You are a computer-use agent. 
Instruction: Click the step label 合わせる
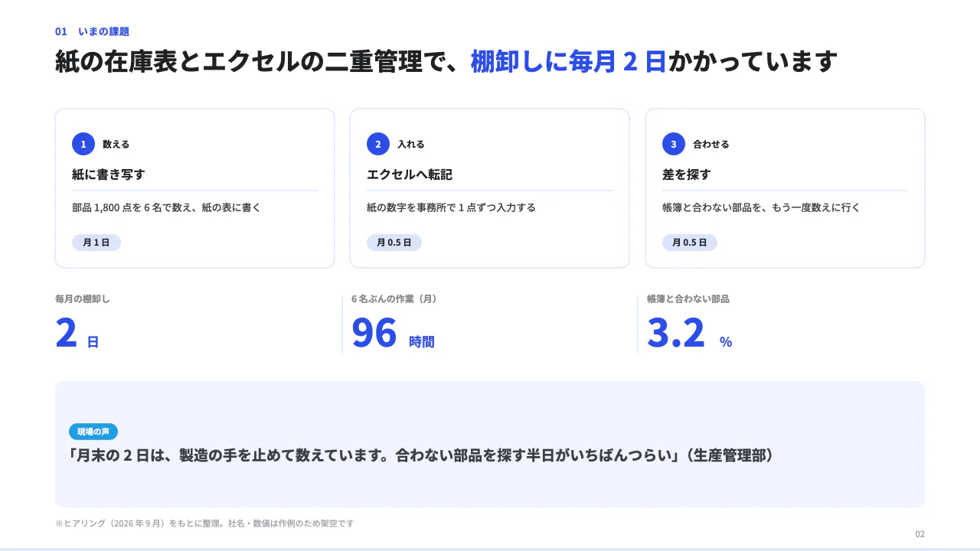pyautogui.click(x=711, y=144)
